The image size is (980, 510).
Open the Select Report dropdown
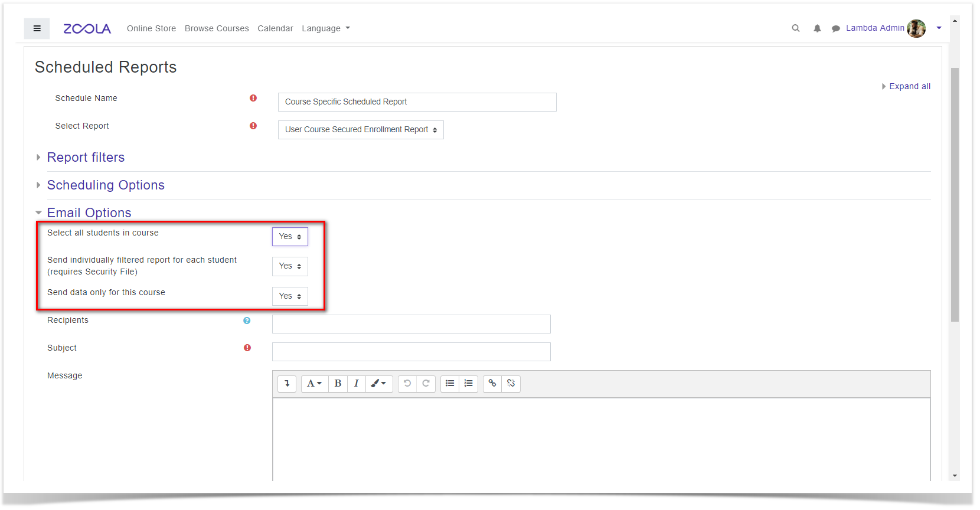click(x=361, y=130)
